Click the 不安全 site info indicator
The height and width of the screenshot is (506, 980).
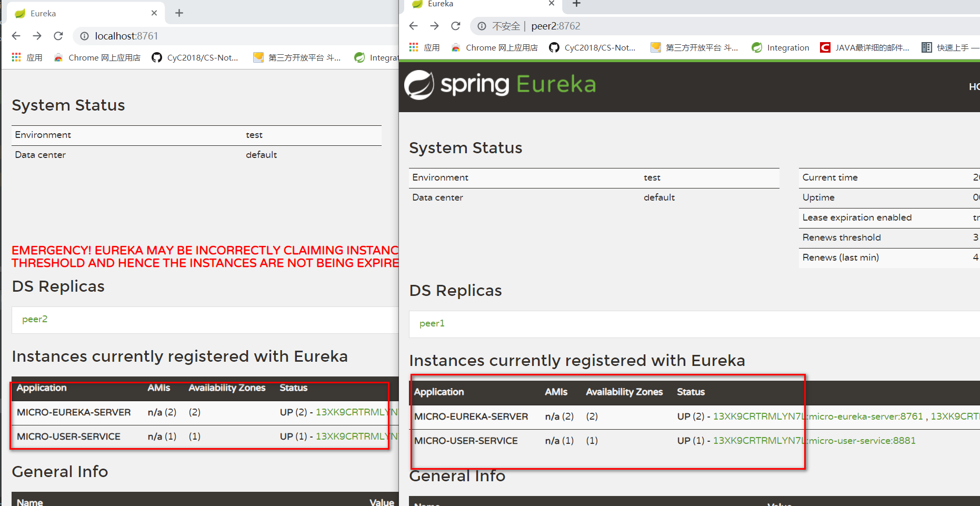(499, 26)
